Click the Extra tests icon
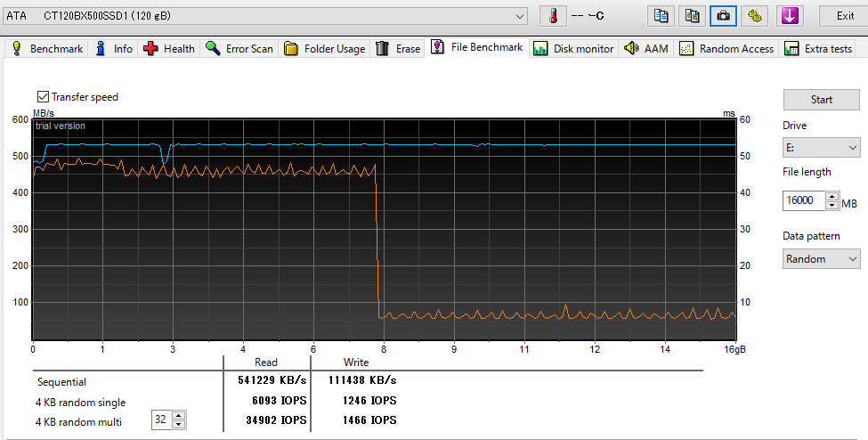This screenshot has height=440, width=868. pyautogui.click(x=791, y=49)
